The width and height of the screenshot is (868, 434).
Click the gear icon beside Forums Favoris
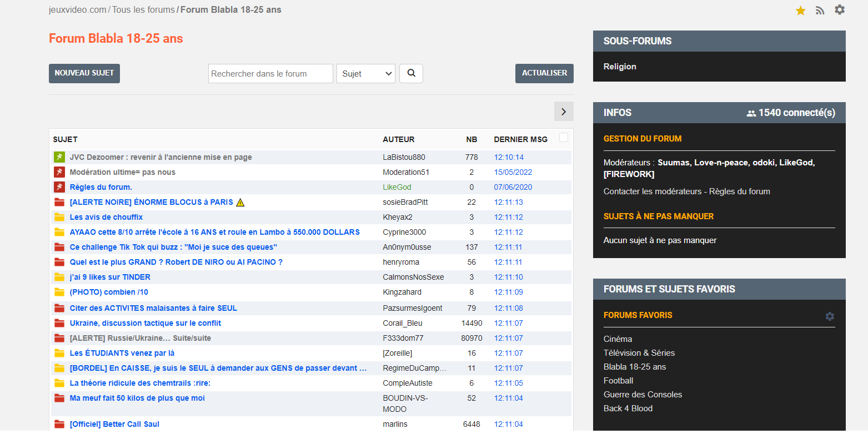pos(830,316)
